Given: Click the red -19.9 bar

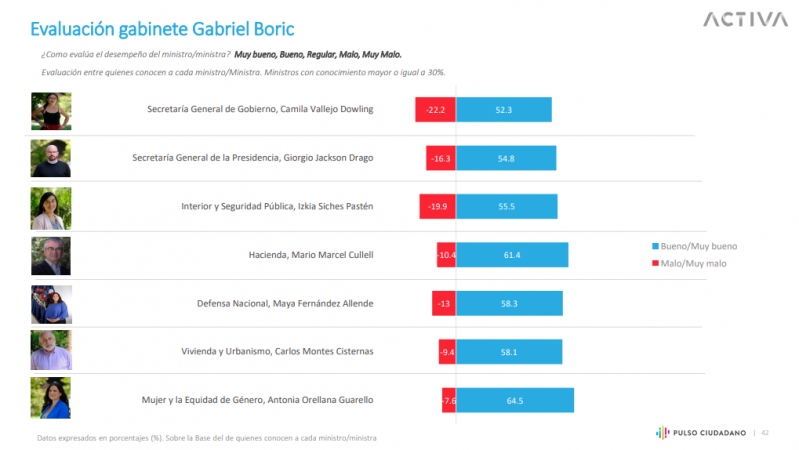Looking at the screenshot, I should (x=437, y=206).
